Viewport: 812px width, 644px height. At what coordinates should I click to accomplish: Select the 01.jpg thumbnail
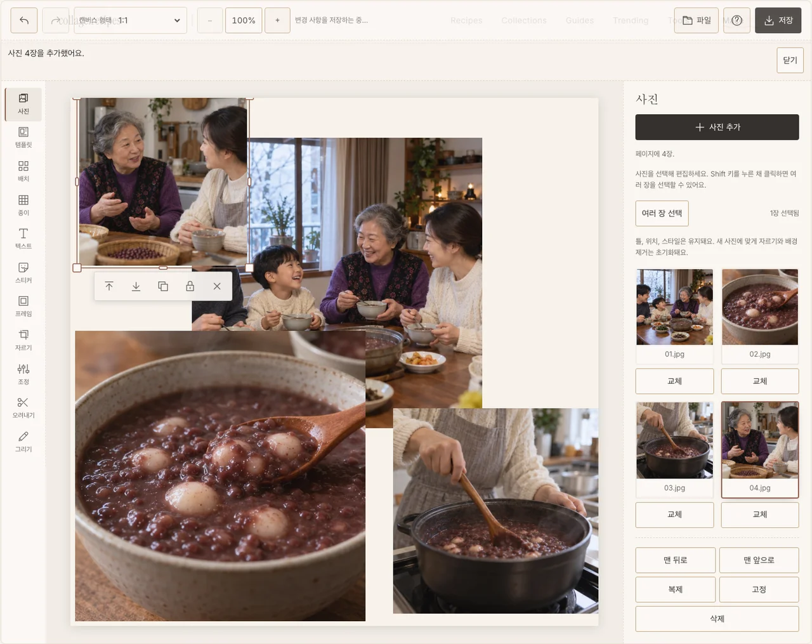[674, 316]
